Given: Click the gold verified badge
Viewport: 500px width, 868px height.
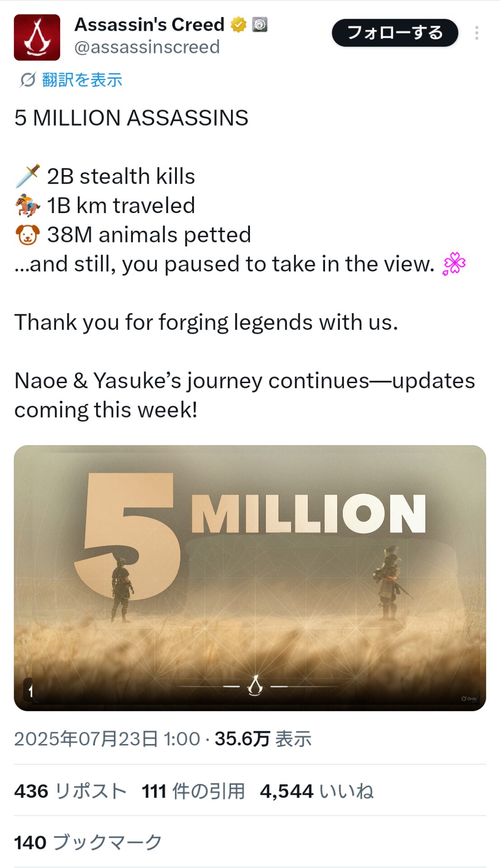Looking at the screenshot, I should click(x=238, y=24).
